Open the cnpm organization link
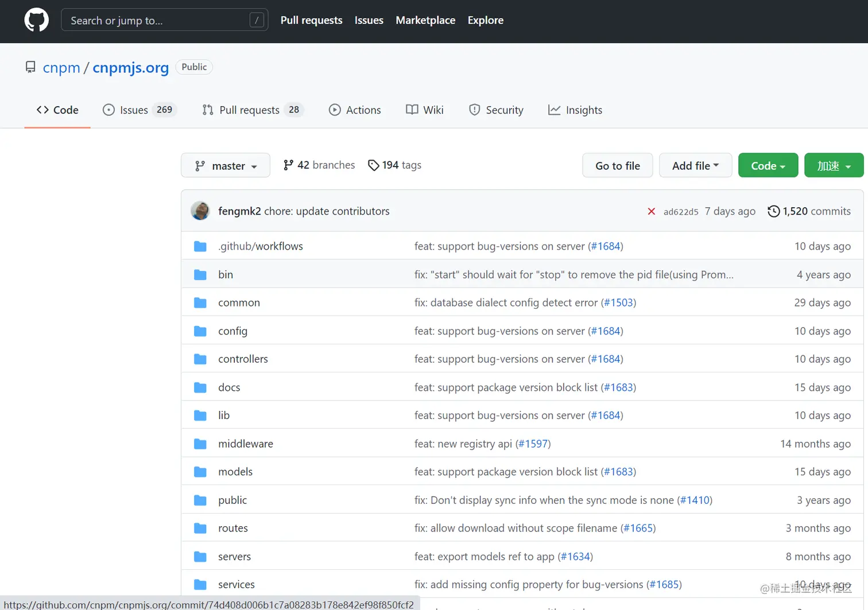The width and height of the screenshot is (868, 610). click(61, 68)
